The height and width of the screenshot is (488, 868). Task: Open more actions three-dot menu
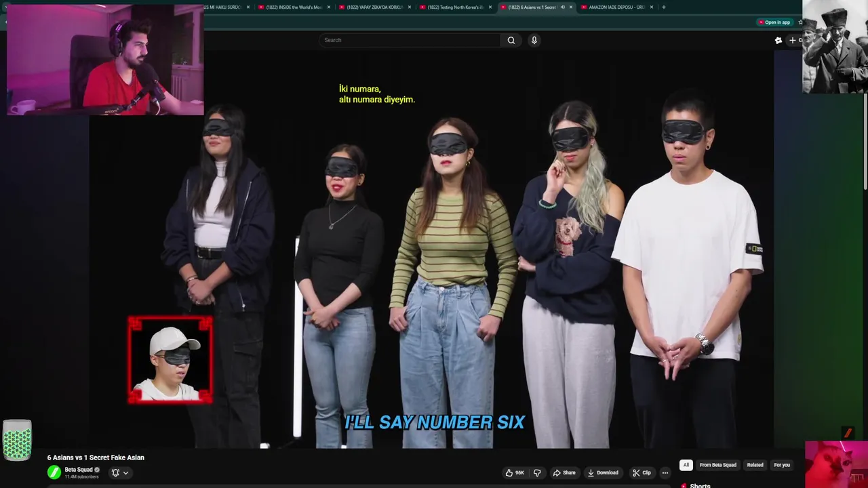point(665,472)
